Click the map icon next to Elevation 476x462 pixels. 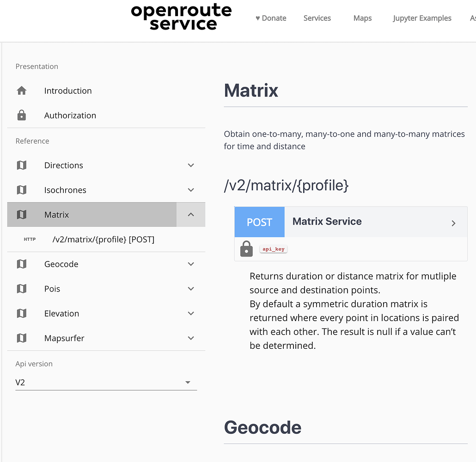(22, 313)
